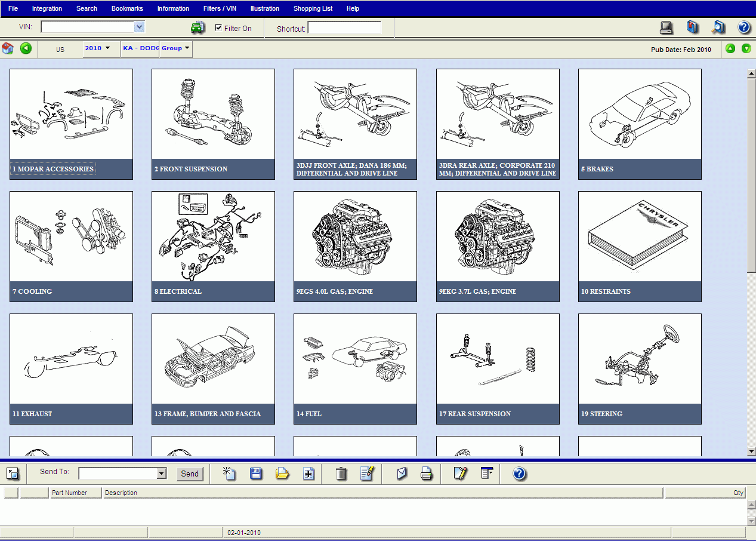Image resolution: width=756 pixels, height=541 pixels.
Task: Open a saved shopping list via folder icon
Action: (282, 474)
